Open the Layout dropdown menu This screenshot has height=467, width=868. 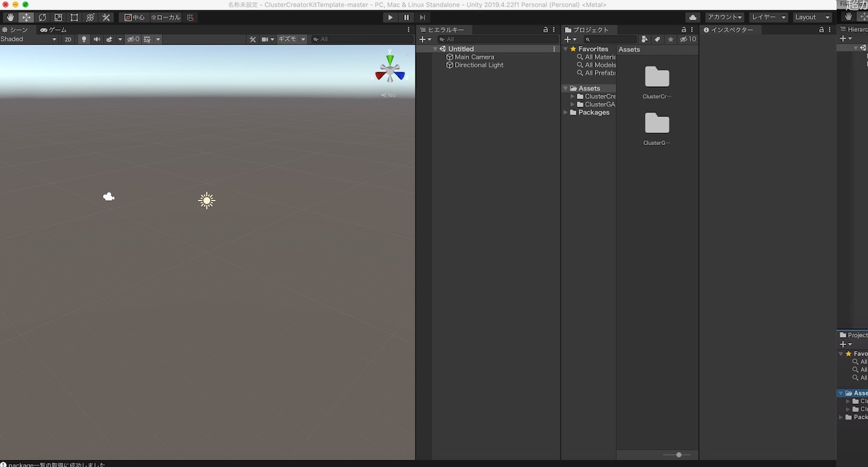[x=812, y=17]
